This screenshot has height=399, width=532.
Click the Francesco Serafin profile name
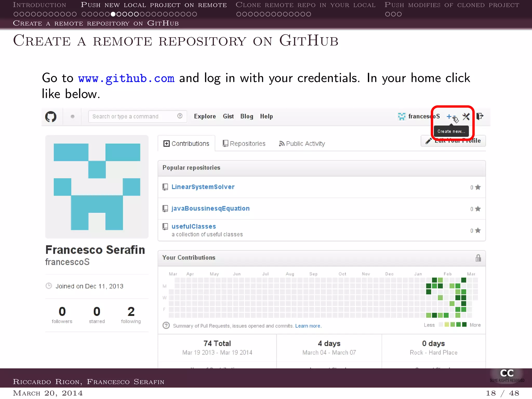[x=95, y=250]
